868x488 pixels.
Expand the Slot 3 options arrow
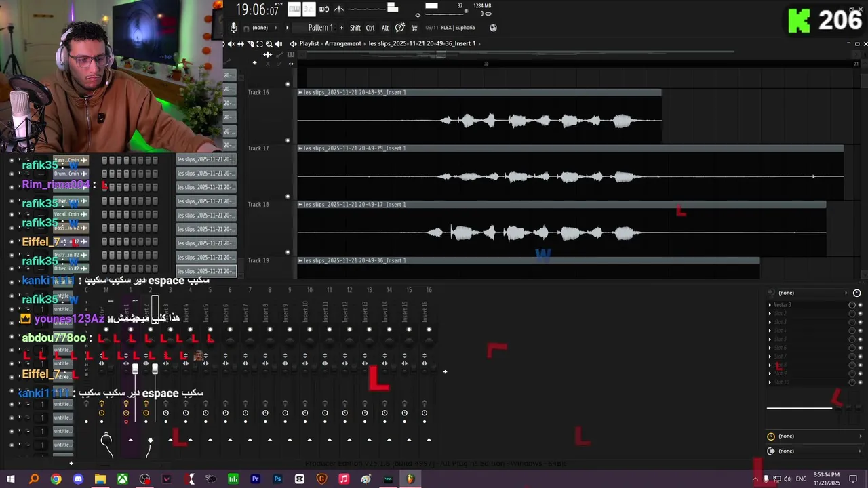point(770,323)
